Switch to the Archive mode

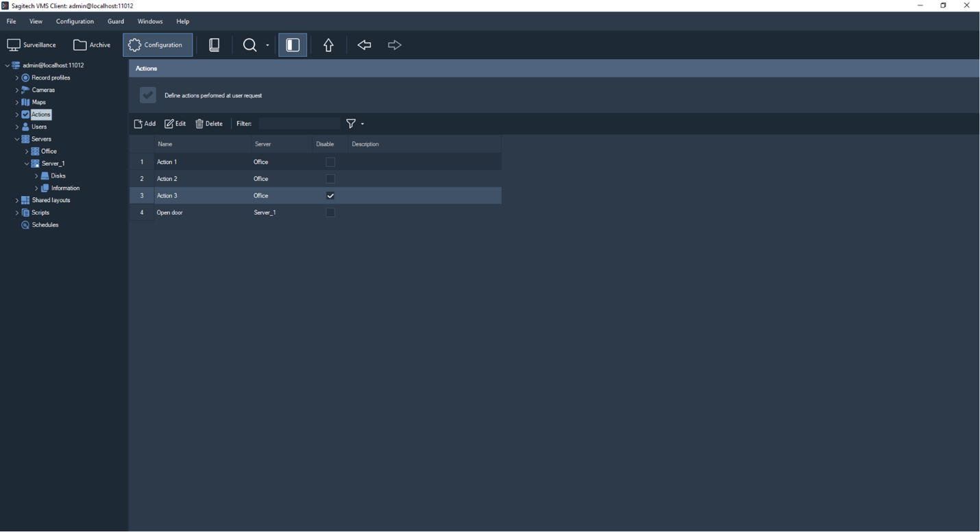pyautogui.click(x=92, y=45)
